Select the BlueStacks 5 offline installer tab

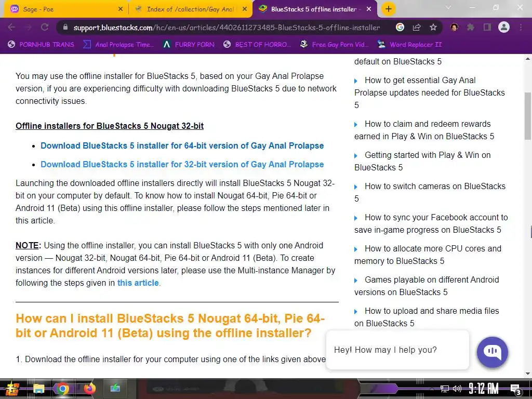pos(314,9)
